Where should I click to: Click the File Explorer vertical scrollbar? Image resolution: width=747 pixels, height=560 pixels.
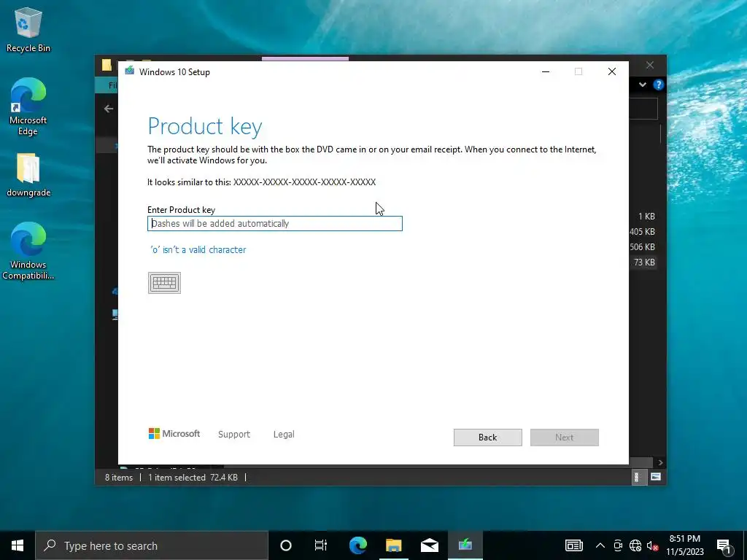tap(660, 134)
